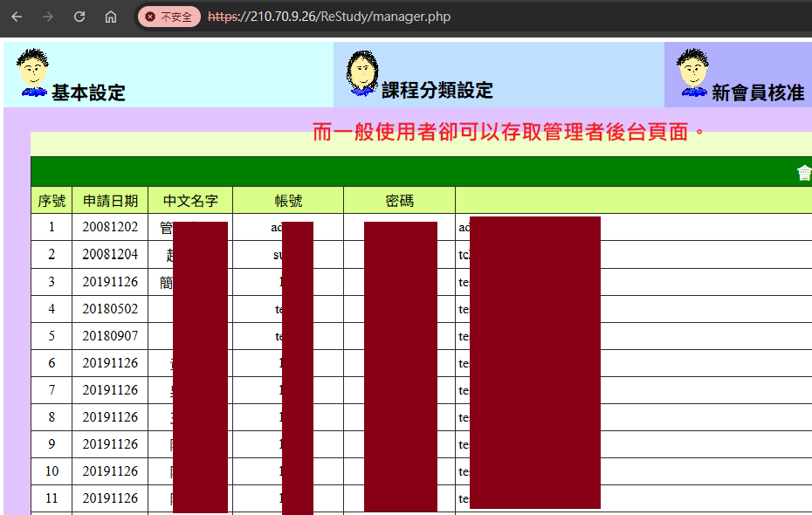Go to the browser home icon

pos(111,17)
